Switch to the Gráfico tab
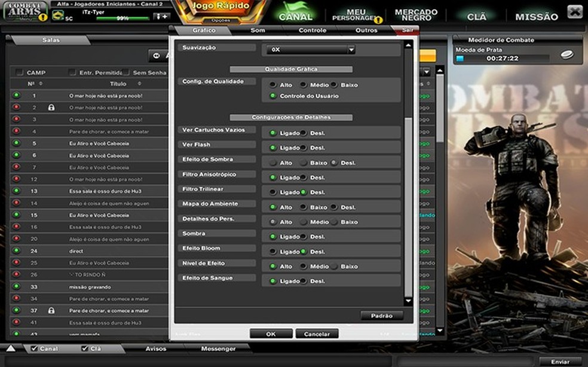This screenshot has height=367, width=588. click(204, 30)
